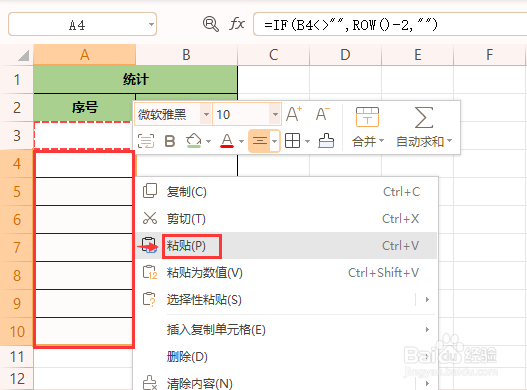The image size is (527, 390).
Task: Open 选择性粘贴(S) submenu
Action: (286, 299)
